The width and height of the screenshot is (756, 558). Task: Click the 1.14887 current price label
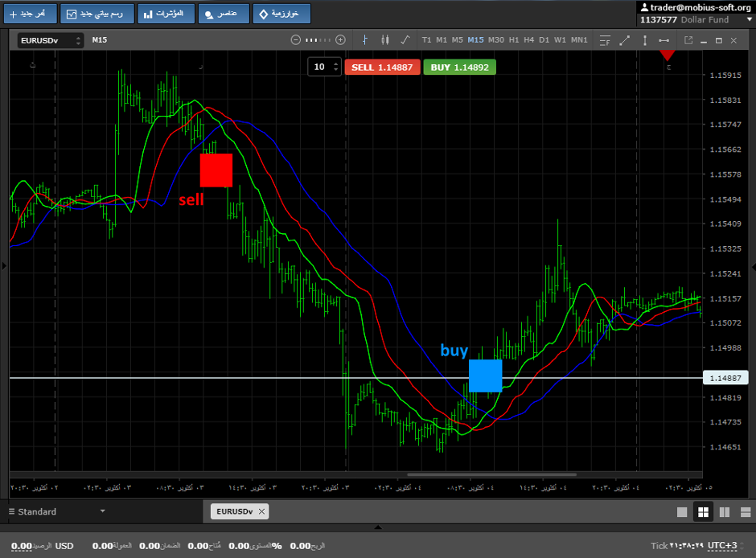(725, 378)
